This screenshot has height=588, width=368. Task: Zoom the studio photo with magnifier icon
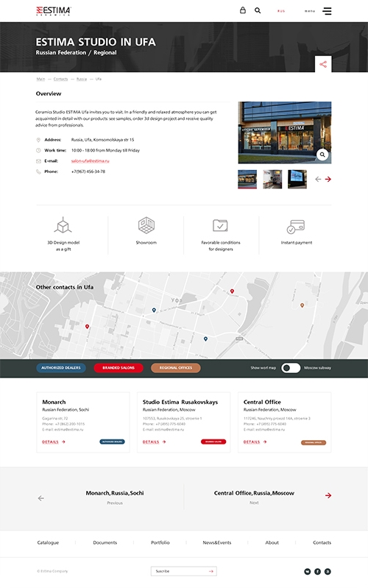click(x=322, y=155)
